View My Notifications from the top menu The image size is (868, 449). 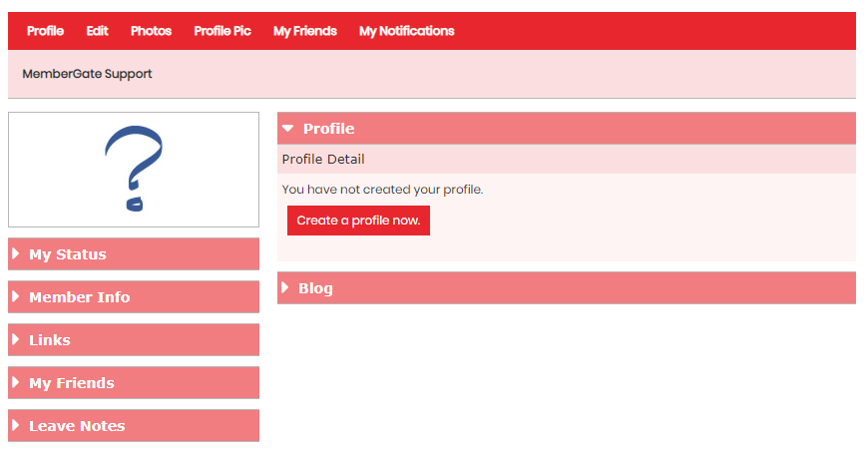407,31
